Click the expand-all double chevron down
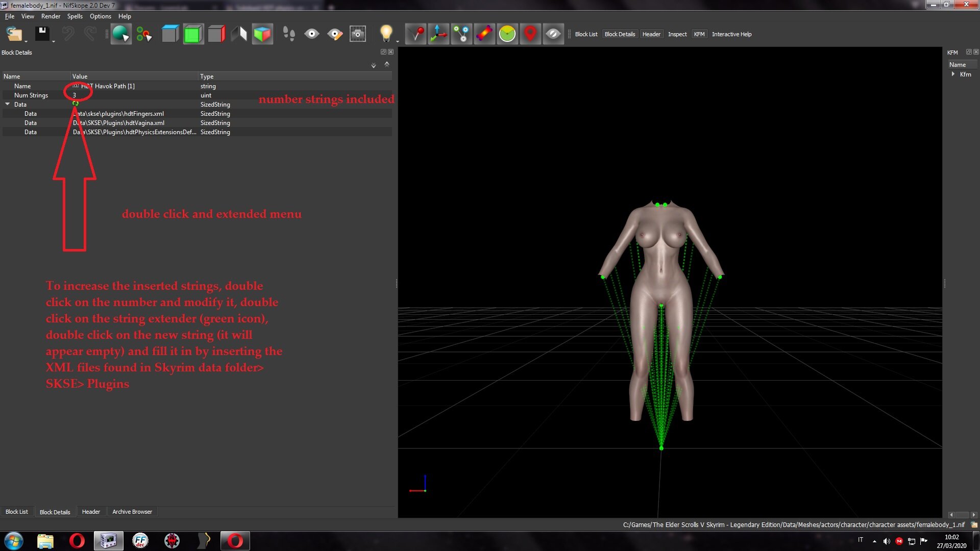Viewport: 980px width, 551px height. pos(374,65)
